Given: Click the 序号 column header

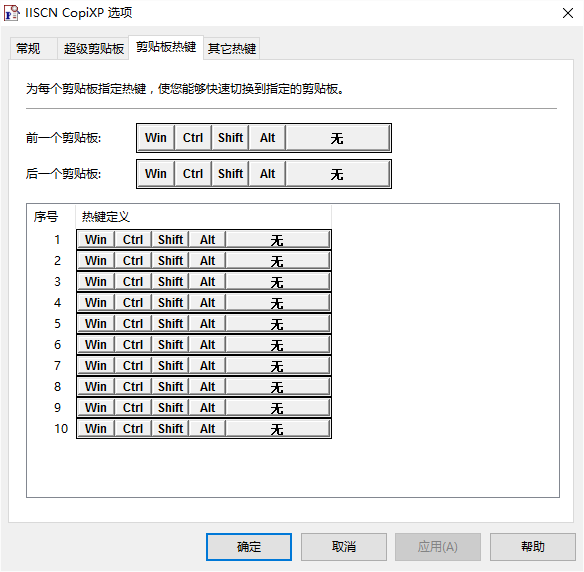Looking at the screenshot, I should click(51, 217).
